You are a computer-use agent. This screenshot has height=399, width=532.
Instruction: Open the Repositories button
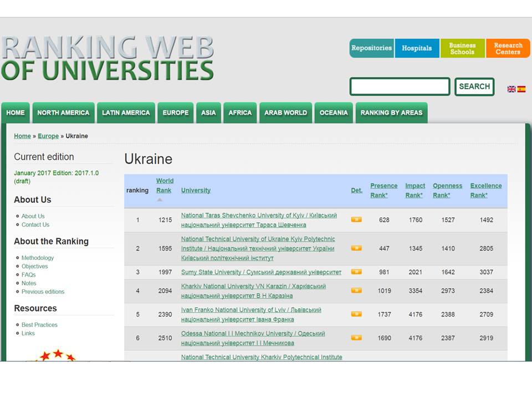(371, 48)
